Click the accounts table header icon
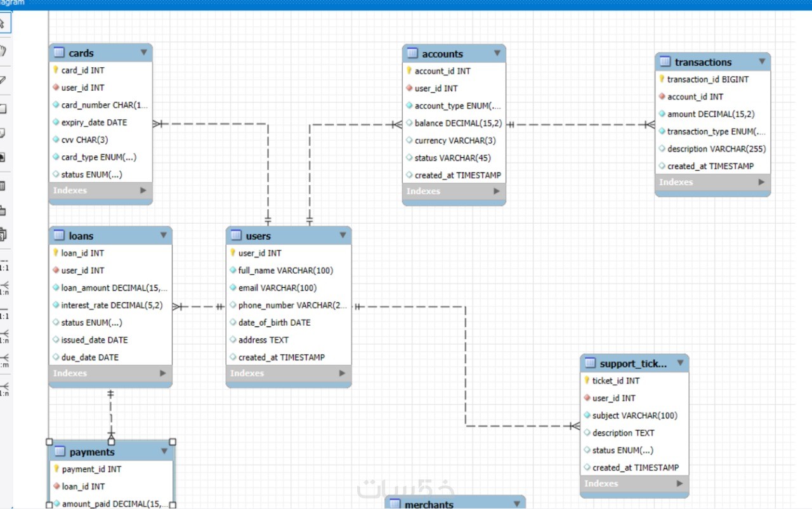This screenshot has height=509, width=812. (412, 53)
